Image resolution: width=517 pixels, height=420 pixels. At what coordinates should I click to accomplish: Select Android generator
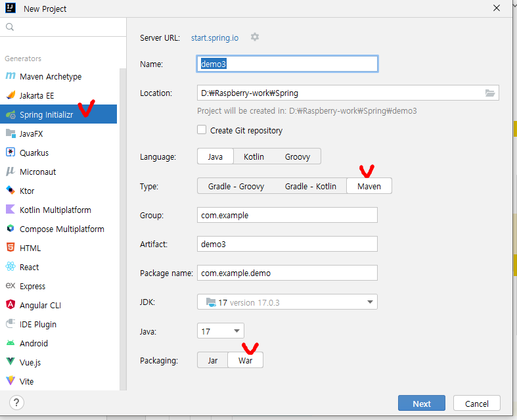pos(58,343)
